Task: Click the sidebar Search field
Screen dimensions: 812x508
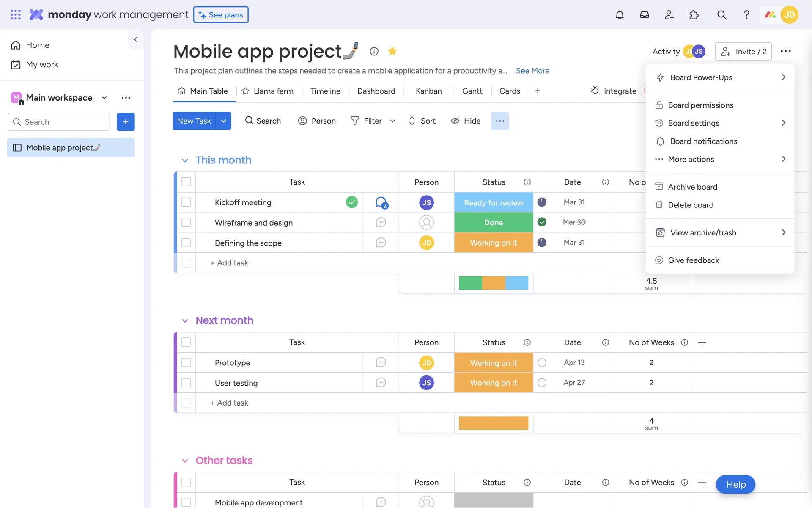Action: click(x=59, y=122)
